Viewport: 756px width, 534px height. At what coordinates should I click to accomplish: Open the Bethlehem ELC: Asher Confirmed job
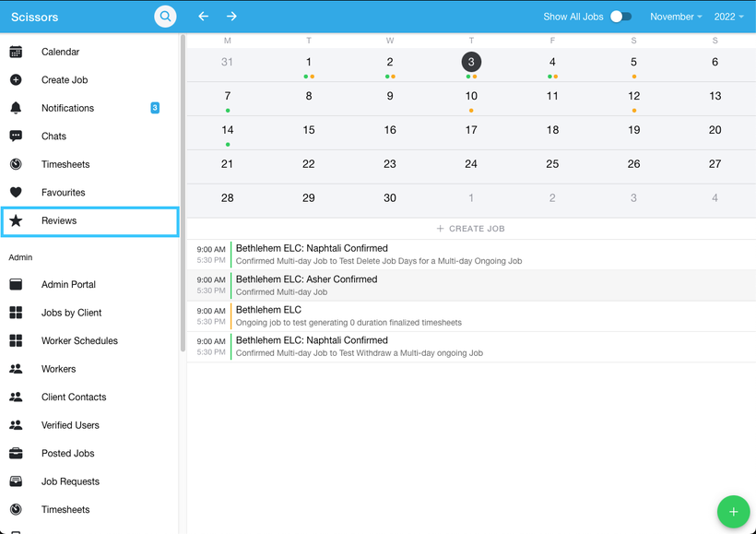471,285
